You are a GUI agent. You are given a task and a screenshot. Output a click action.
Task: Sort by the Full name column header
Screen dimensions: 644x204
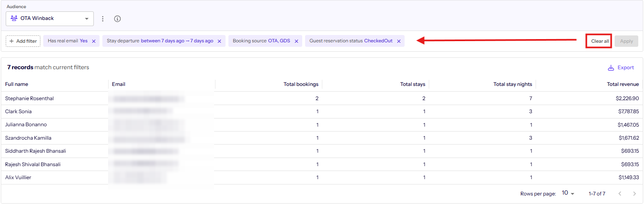coord(17,84)
